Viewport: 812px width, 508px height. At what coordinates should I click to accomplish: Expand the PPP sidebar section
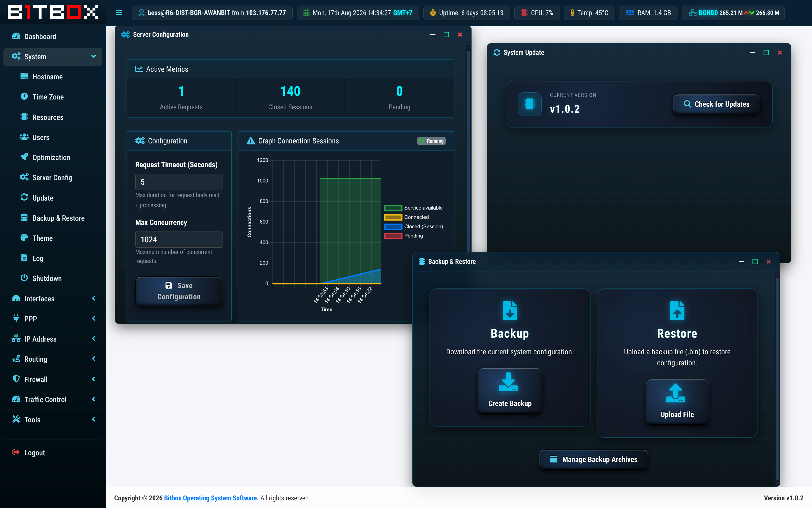[53, 319]
